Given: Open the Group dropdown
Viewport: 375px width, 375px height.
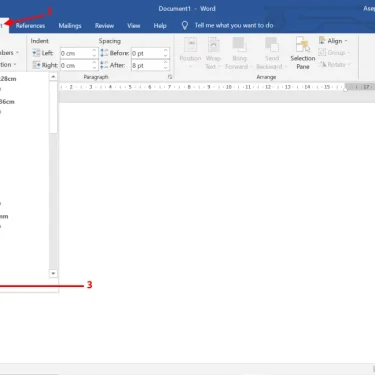Looking at the screenshot, I should pos(334,53).
